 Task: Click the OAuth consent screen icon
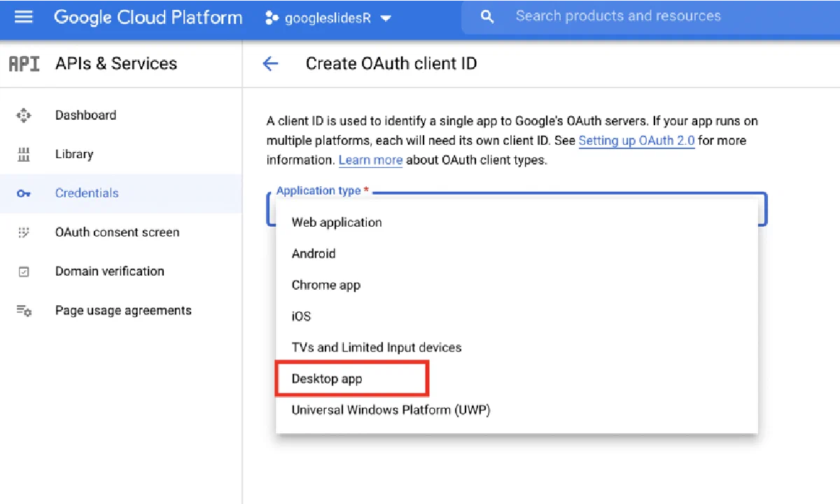(24, 232)
